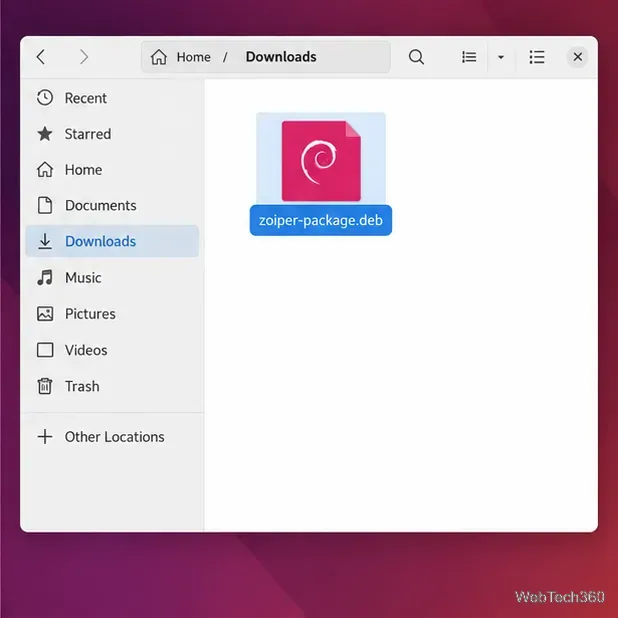Click the Starred star icon in sidebar

tap(45, 134)
